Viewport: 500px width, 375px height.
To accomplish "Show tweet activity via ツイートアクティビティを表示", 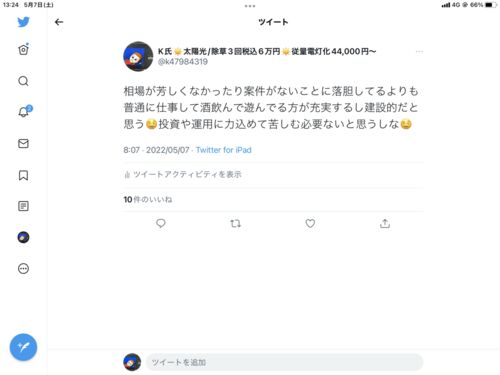I will tap(183, 174).
